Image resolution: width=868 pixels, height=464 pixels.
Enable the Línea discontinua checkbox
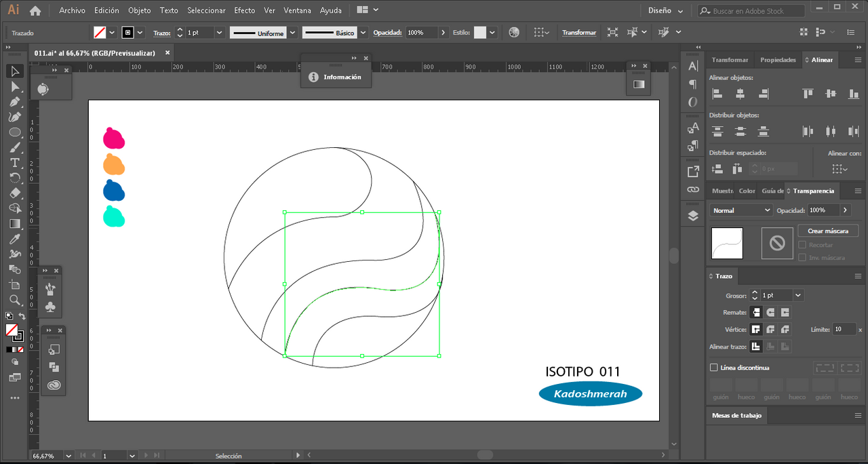713,368
